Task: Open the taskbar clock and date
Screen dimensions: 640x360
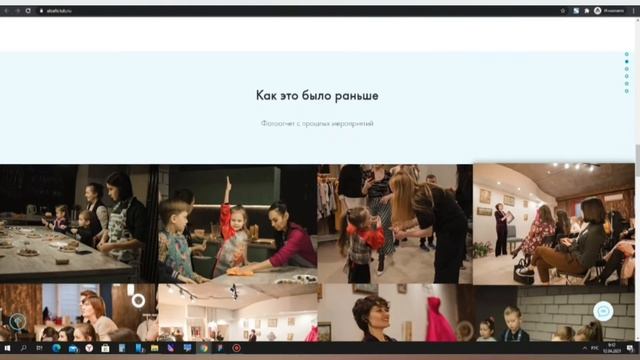Action: tap(611, 348)
